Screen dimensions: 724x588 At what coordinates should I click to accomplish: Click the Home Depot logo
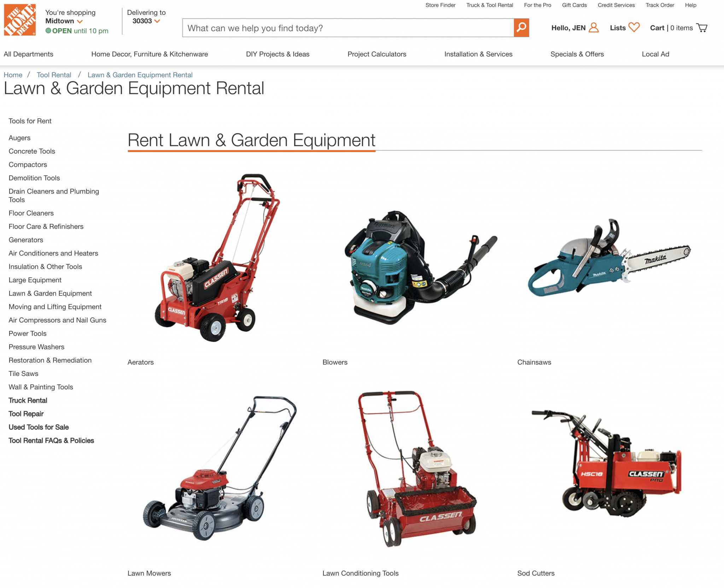click(20, 20)
